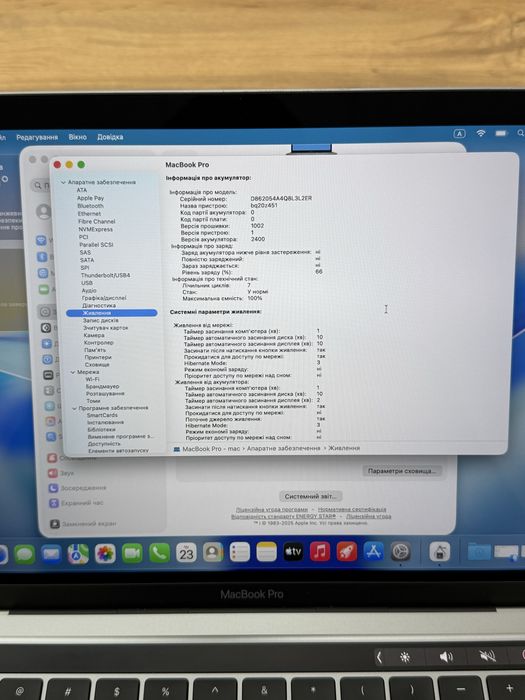
Task: Select the highlighted Живлення row
Action: tap(112, 313)
